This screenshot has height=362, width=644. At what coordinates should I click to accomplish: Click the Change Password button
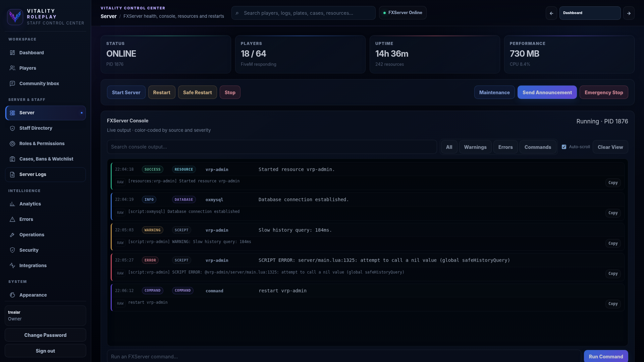(x=45, y=335)
